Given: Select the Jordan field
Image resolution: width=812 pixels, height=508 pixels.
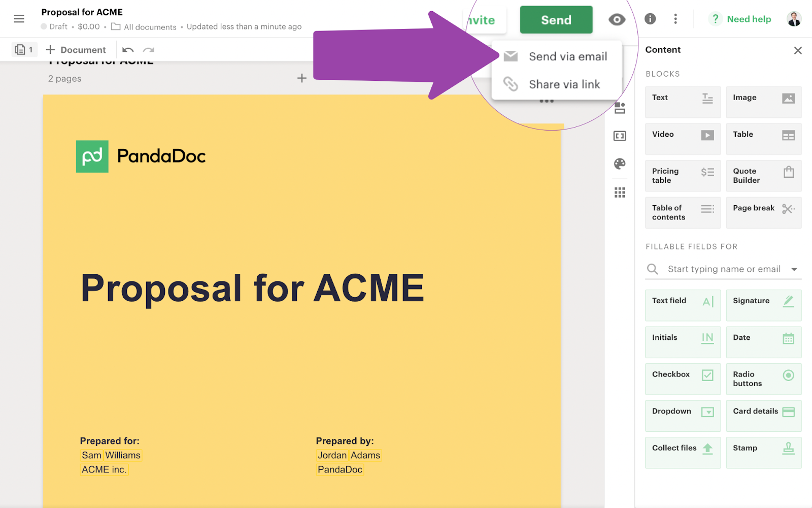Looking at the screenshot, I should coord(332,455).
